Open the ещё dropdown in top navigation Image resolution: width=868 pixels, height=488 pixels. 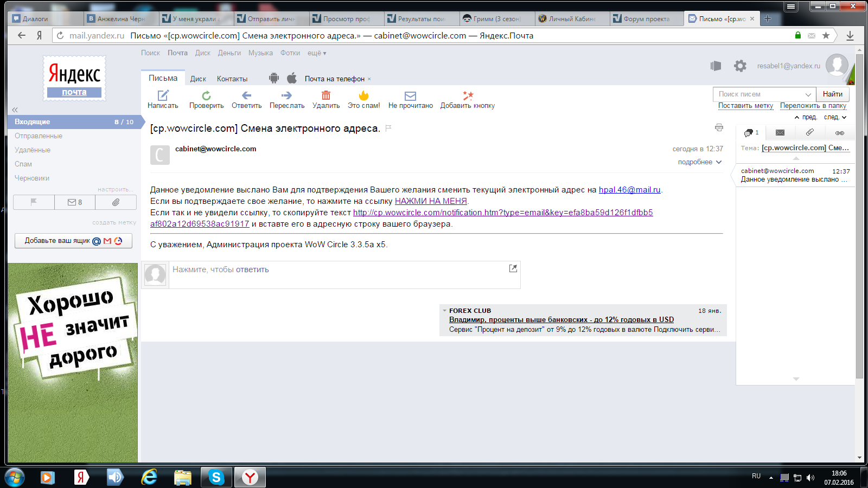(x=317, y=53)
